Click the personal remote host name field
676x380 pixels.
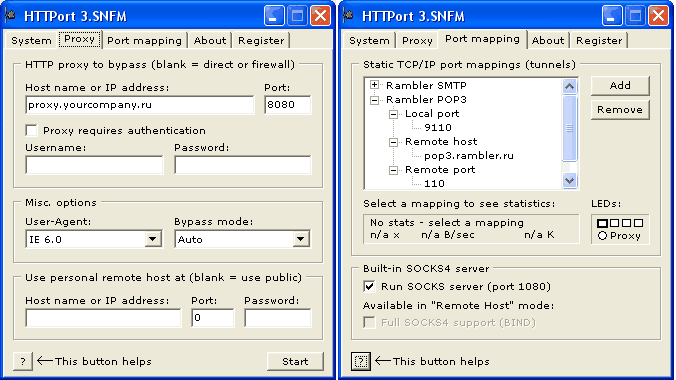pyautogui.click(x=103, y=318)
